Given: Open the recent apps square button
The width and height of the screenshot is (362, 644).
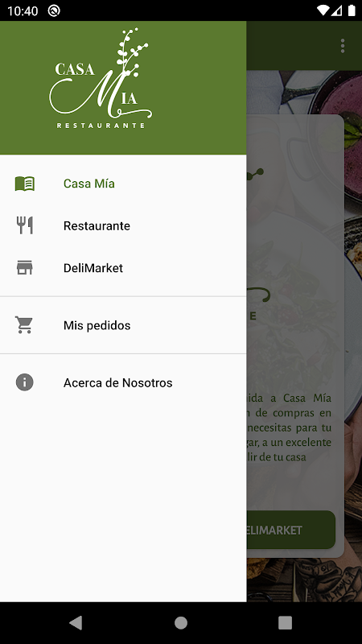Looking at the screenshot, I should [x=285, y=622].
